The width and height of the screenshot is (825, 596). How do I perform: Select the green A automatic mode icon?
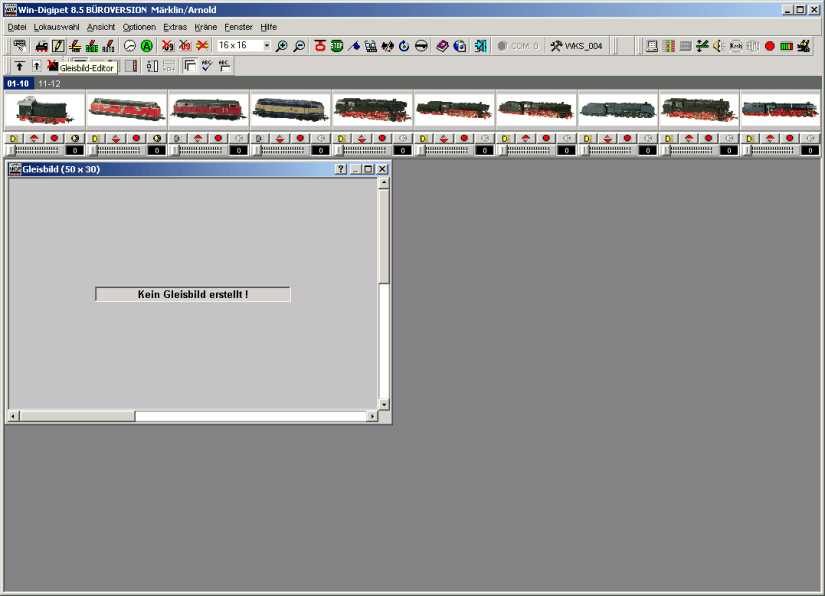(145, 45)
